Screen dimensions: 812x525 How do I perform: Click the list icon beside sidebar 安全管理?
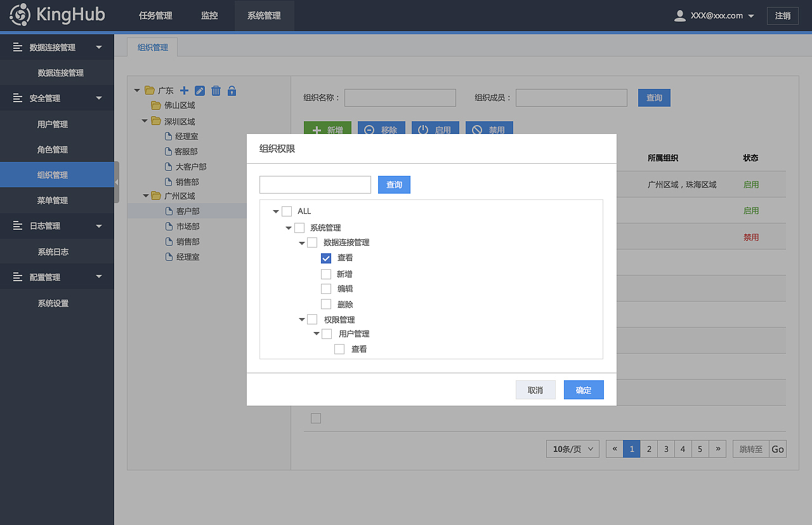click(x=18, y=98)
